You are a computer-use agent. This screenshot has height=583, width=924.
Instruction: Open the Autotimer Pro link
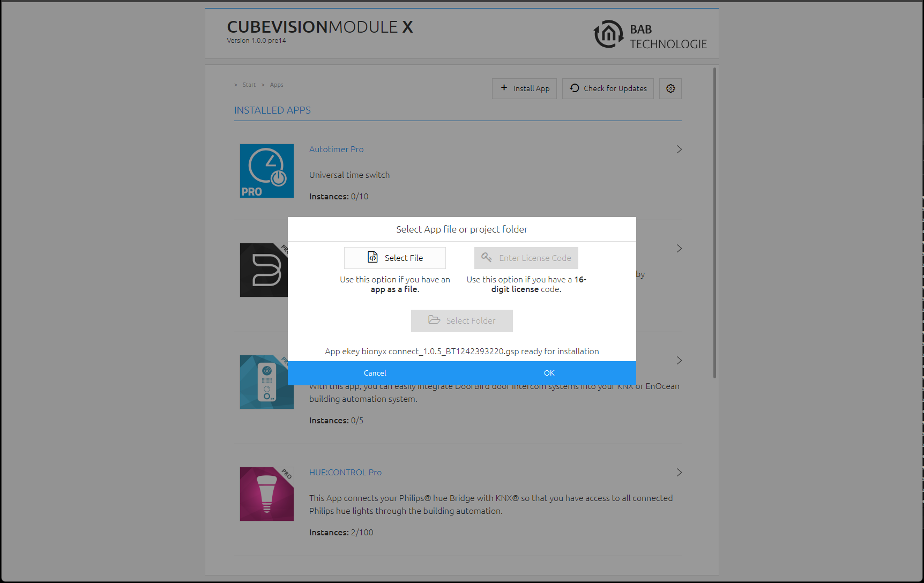click(x=337, y=149)
